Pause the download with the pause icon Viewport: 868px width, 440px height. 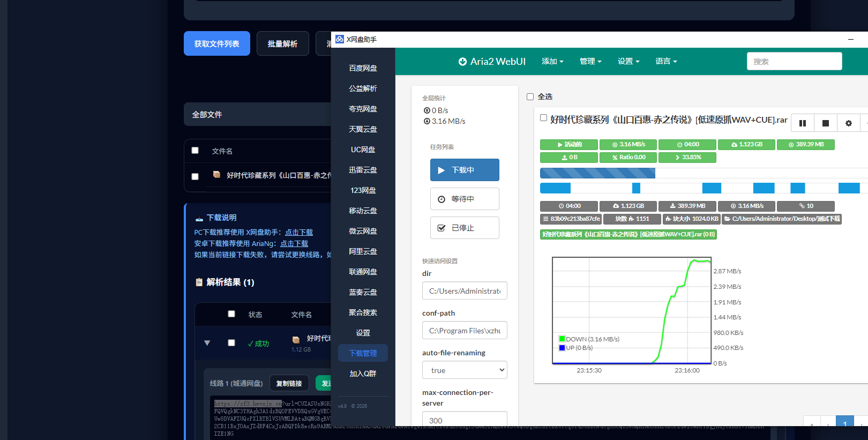(803, 123)
